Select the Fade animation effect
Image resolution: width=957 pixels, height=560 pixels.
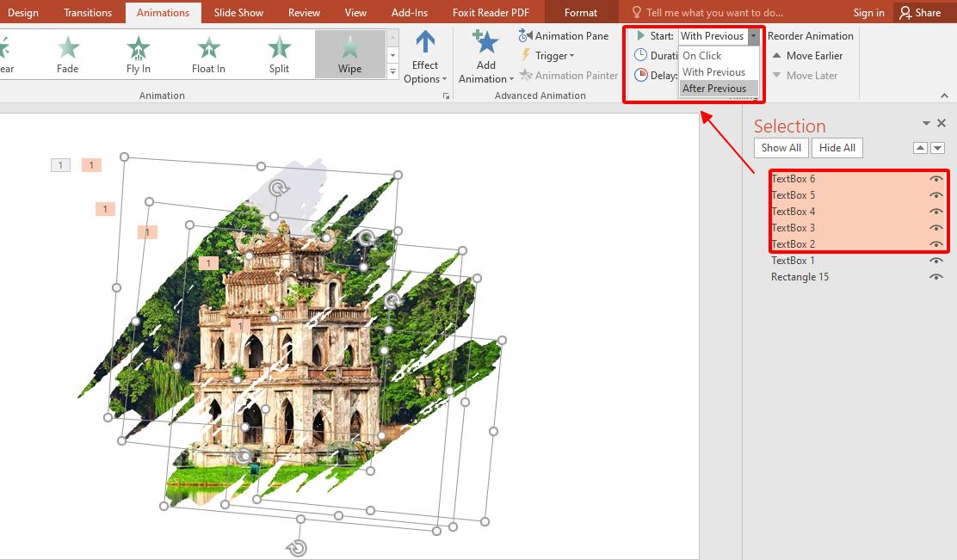(67, 53)
